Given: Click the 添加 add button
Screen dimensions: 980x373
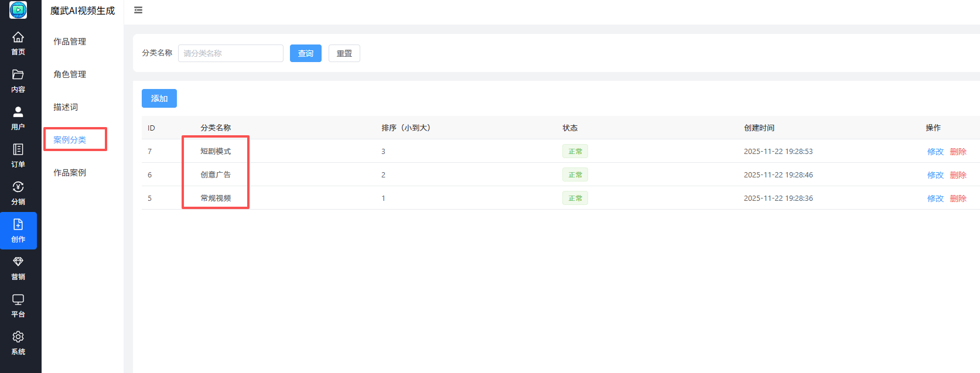Looking at the screenshot, I should (159, 98).
